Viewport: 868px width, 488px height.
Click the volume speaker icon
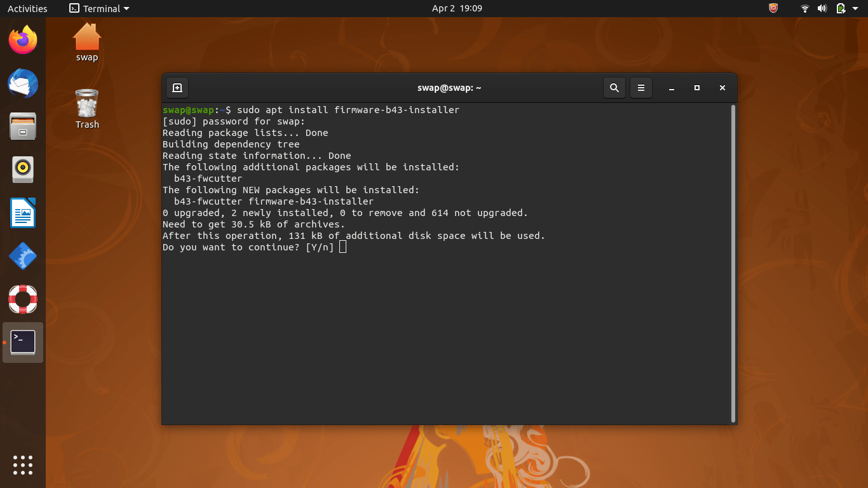coord(822,8)
